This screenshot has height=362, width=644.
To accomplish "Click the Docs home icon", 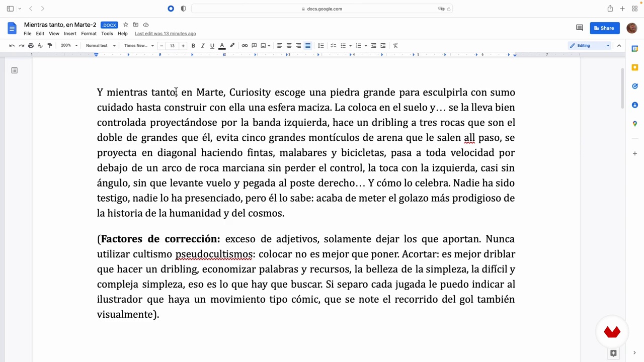I will point(12,28).
